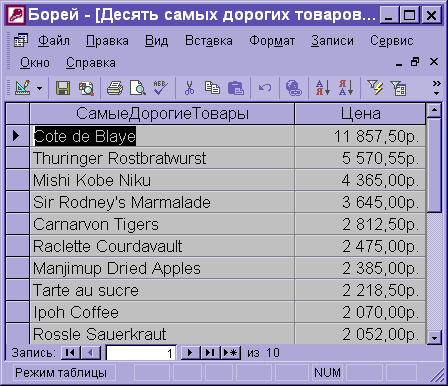Go to first record button

(71, 353)
